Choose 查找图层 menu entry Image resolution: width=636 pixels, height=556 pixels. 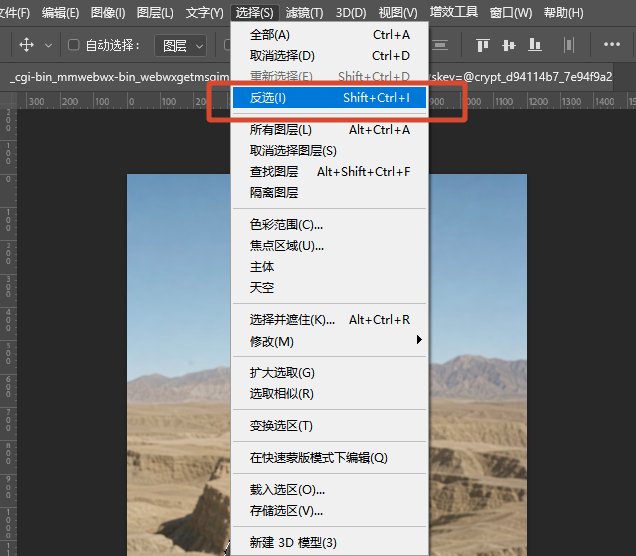[x=329, y=172]
